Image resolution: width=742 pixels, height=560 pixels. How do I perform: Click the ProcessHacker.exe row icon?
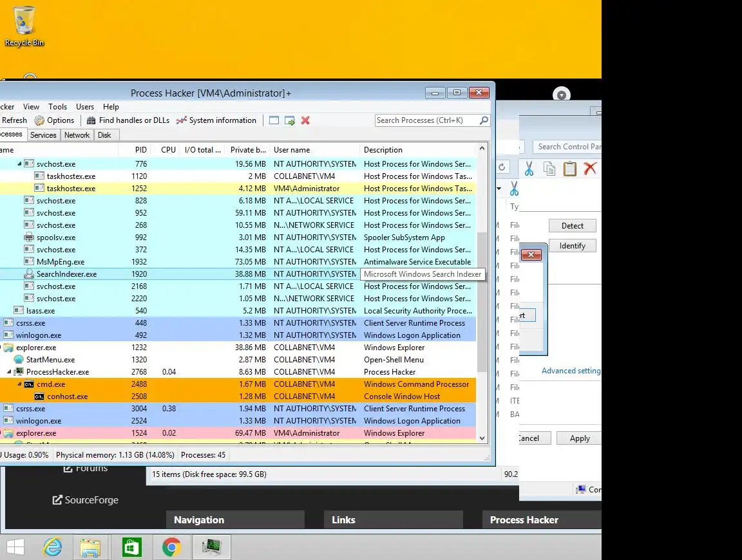coord(19,372)
